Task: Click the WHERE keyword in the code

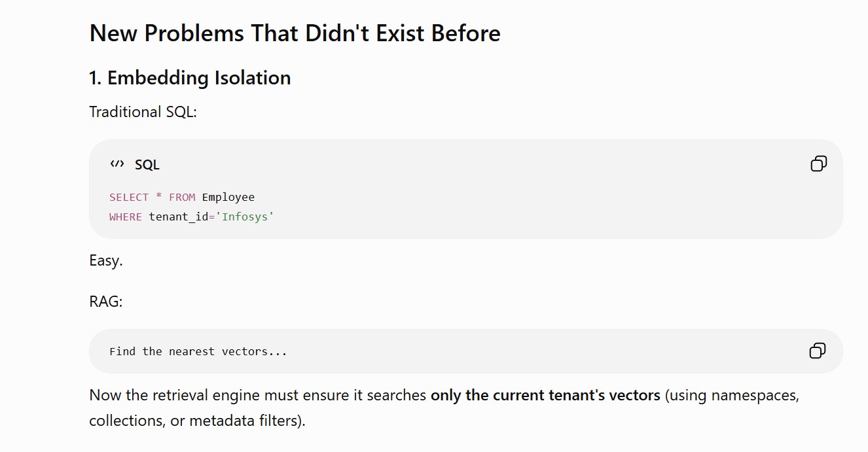Action: [x=126, y=217]
